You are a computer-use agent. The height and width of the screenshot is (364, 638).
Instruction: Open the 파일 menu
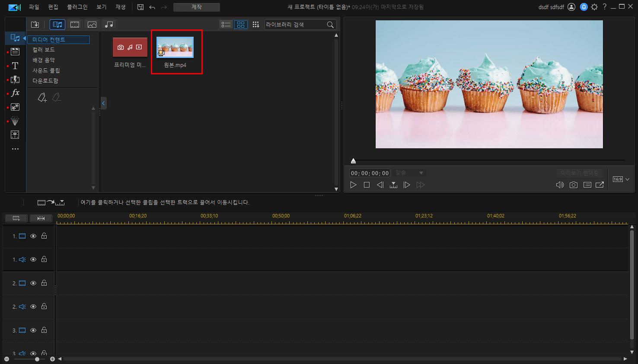34,7
